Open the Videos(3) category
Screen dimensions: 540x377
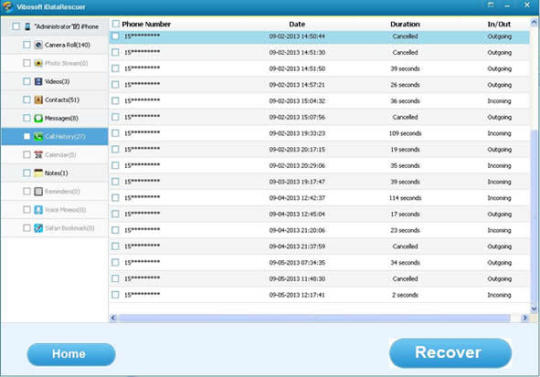[x=57, y=82]
